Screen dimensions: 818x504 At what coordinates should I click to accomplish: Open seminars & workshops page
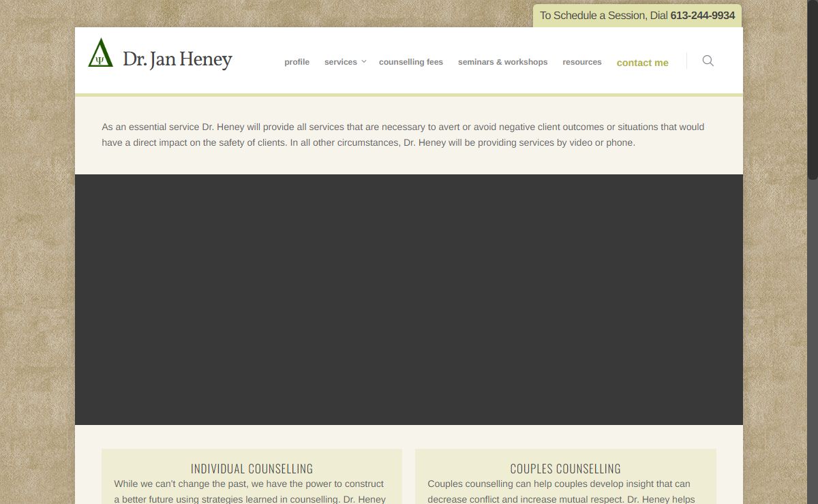pyautogui.click(x=502, y=62)
